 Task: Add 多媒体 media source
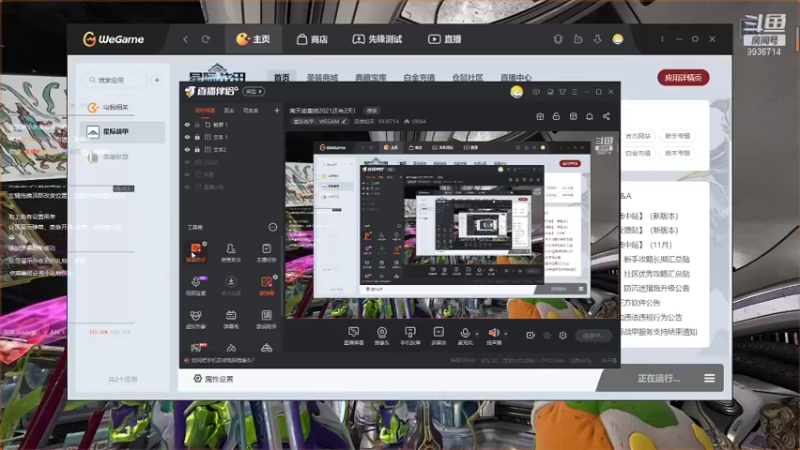click(438, 336)
